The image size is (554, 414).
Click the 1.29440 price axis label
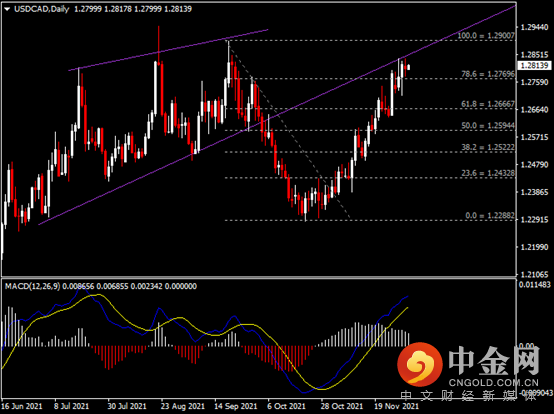click(535, 27)
